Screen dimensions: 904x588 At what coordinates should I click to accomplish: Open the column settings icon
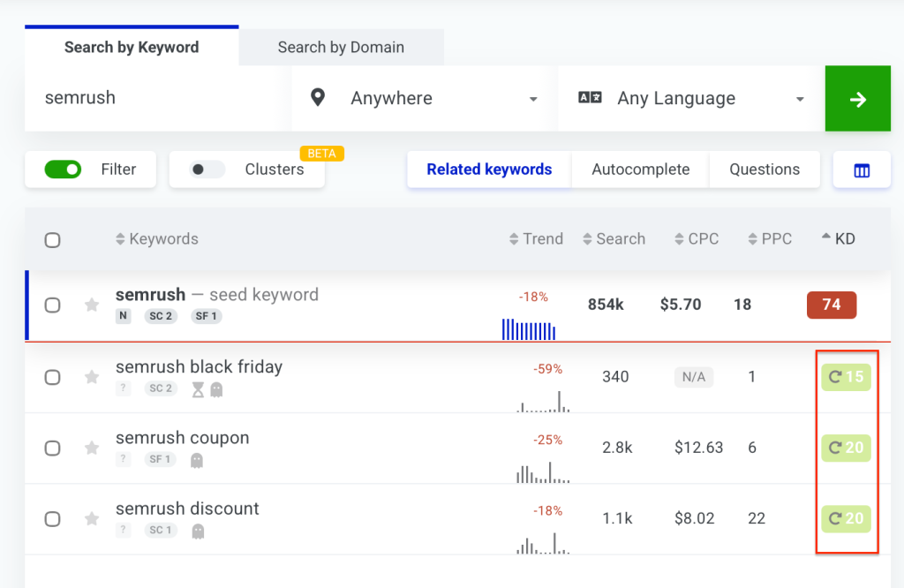(862, 170)
